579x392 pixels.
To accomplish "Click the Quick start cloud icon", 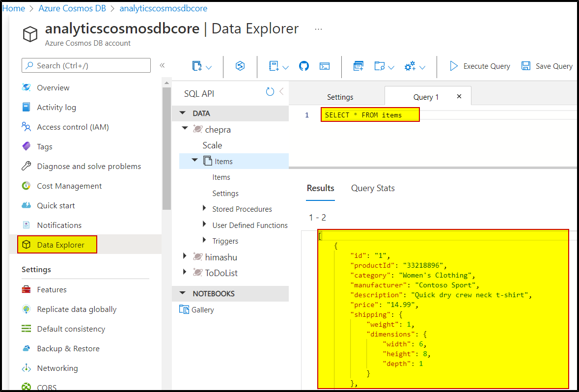I will [x=26, y=205].
